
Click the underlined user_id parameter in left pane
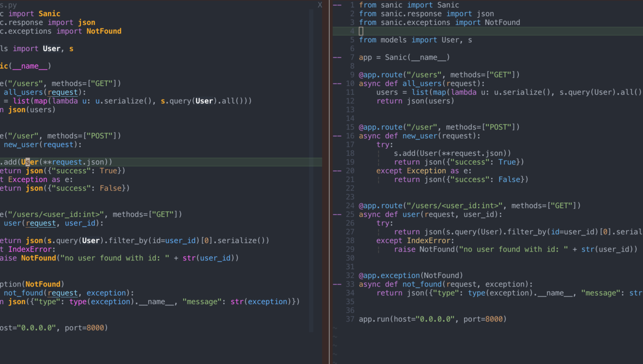[x=80, y=223]
